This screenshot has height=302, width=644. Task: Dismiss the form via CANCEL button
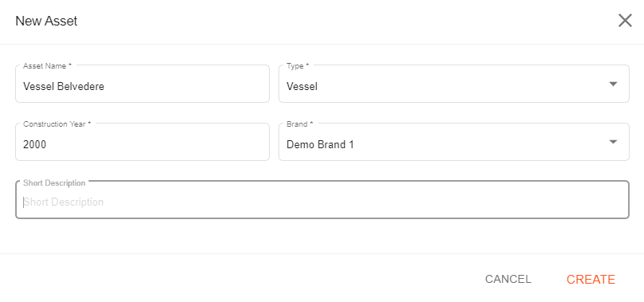508,280
